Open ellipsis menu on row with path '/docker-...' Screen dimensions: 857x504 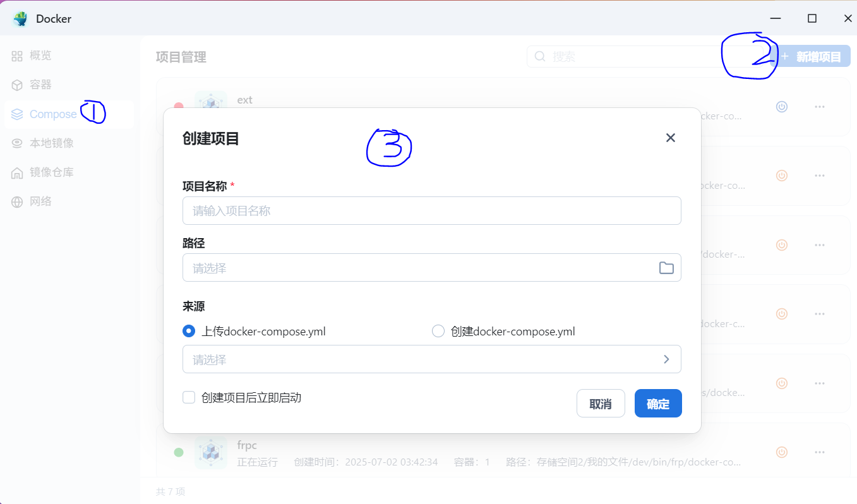pos(820,244)
